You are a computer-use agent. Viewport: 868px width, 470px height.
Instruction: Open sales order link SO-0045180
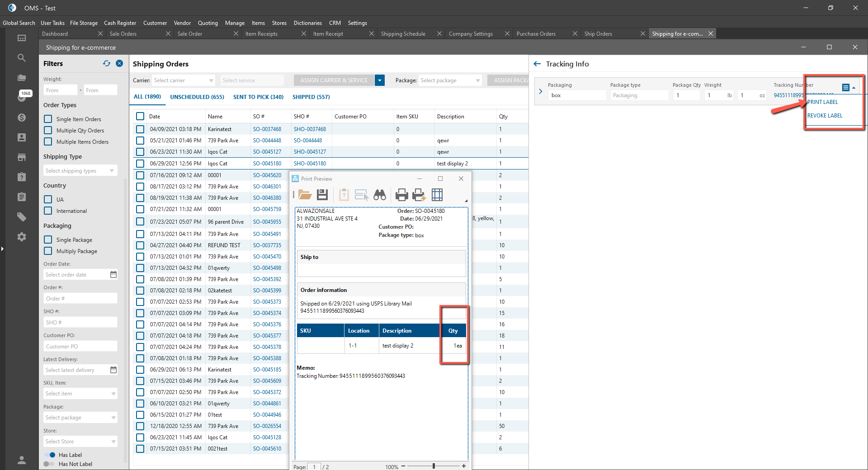[267, 164]
